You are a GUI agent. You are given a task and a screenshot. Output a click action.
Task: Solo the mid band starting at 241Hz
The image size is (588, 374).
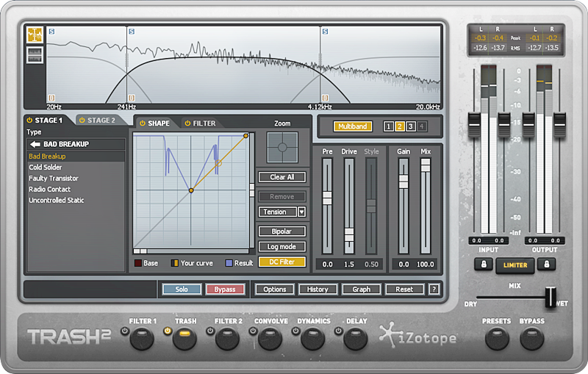coord(132,32)
